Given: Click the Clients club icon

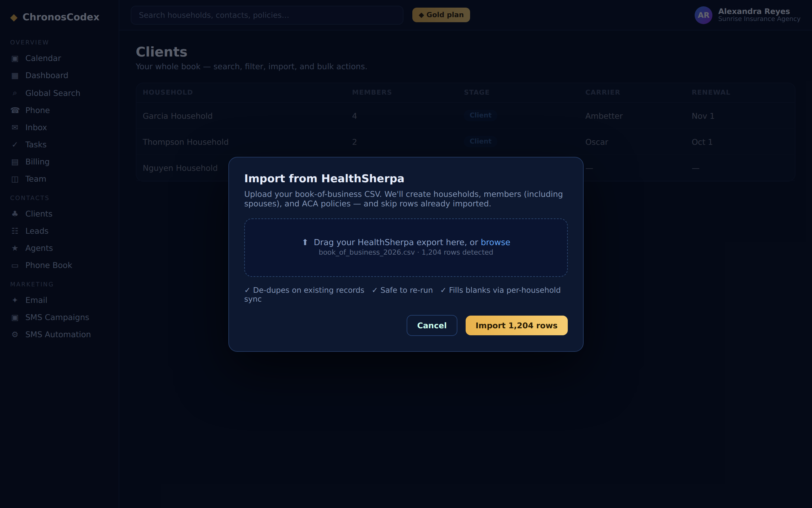Looking at the screenshot, I should coord(15,214).
